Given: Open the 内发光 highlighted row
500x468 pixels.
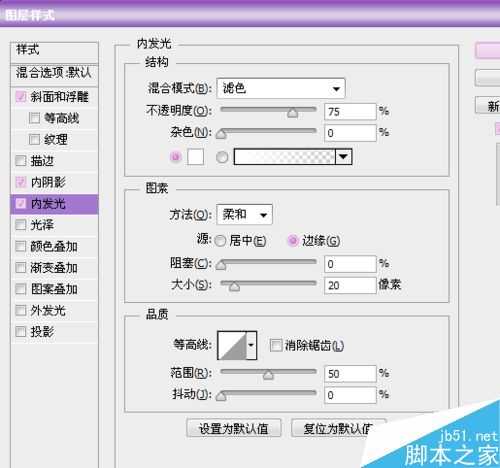Looking at the screenshot, I should [x=55, y=204].
